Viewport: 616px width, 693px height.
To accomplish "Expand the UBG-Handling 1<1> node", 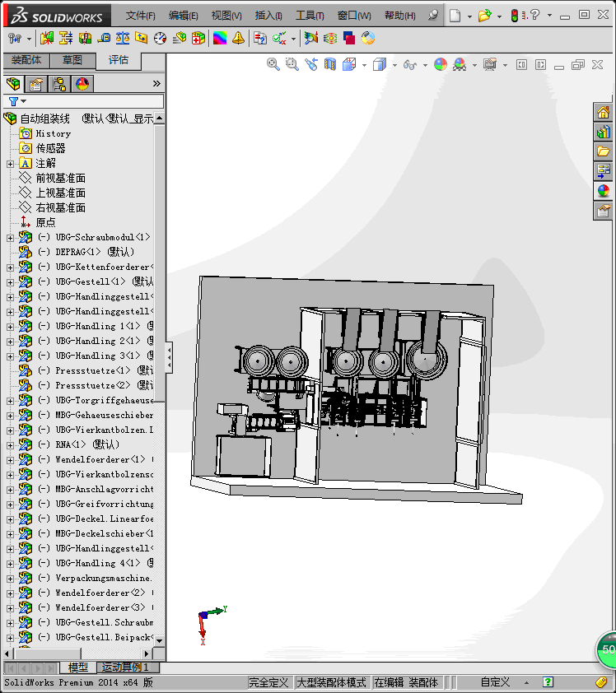I will [x=10, y=327].
